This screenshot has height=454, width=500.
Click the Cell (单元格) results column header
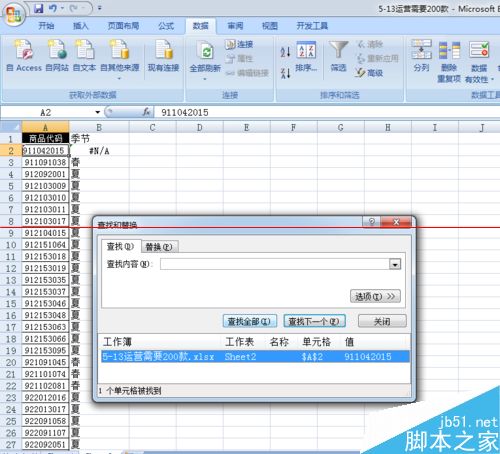coord(317,342)
